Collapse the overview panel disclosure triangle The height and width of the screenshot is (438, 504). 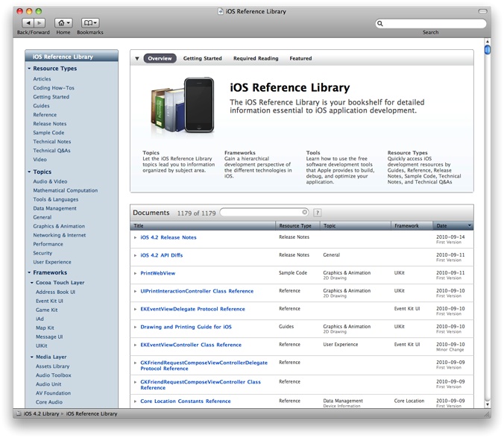pos(137,58)
